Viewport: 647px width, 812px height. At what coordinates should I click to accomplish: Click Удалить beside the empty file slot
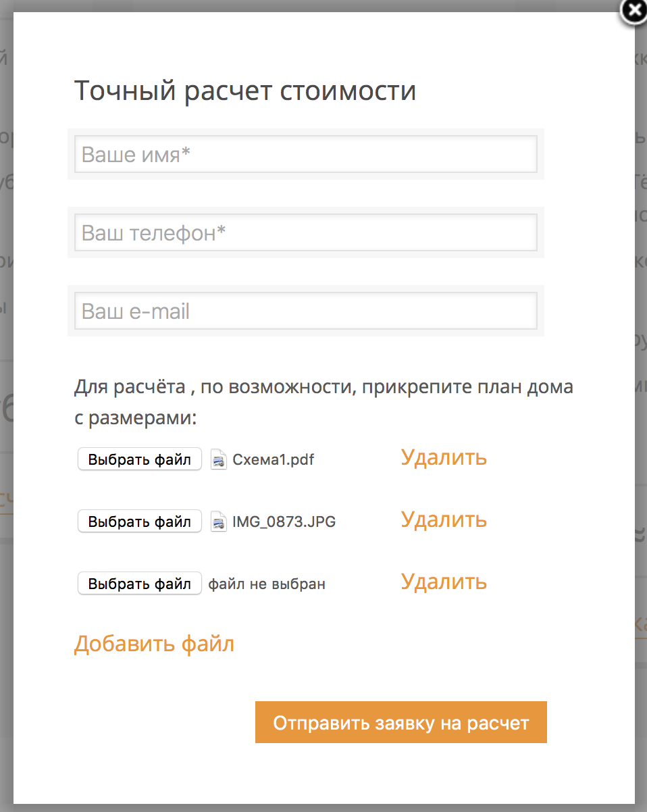444,582
